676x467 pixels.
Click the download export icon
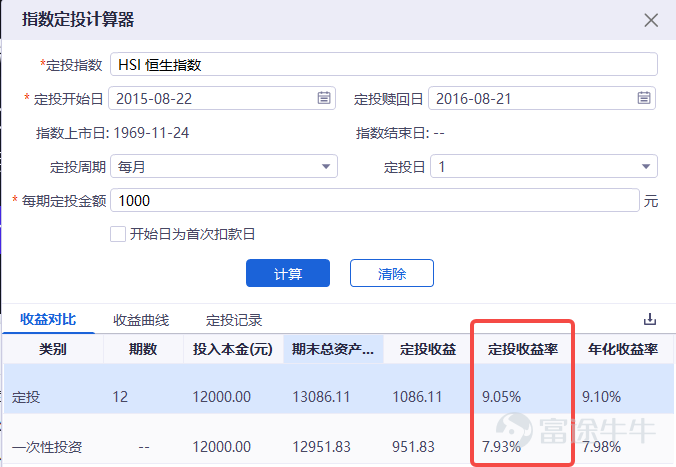(x=650, y=319)
